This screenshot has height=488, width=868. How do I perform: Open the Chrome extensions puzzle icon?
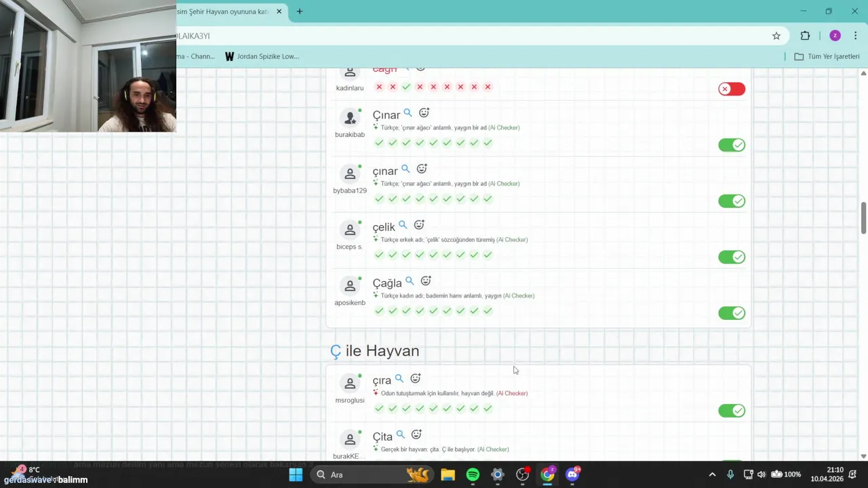pyautogui.click(x=805, y=36)
